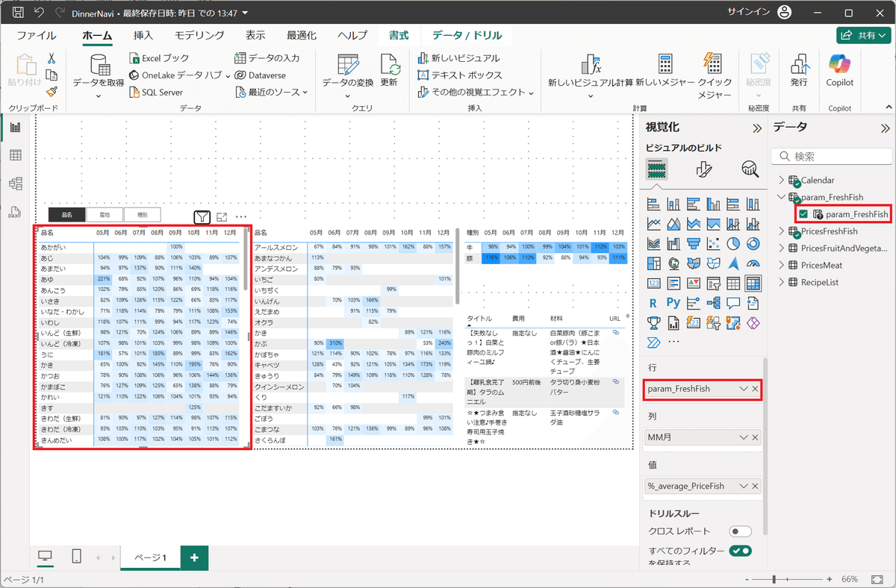Select the treemap visual type
Image resolution: width=896 pixels, height=588 pixels.
(653, 263)
